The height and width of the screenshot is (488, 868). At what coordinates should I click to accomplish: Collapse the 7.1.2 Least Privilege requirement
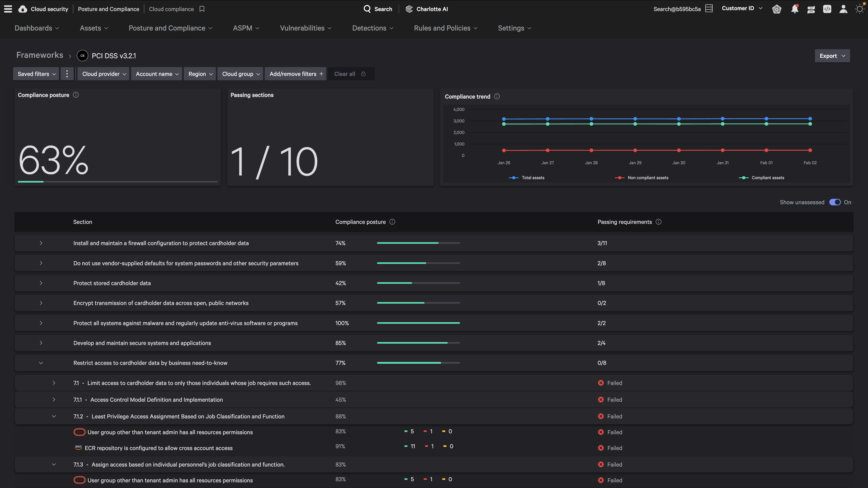coord(54,416)
